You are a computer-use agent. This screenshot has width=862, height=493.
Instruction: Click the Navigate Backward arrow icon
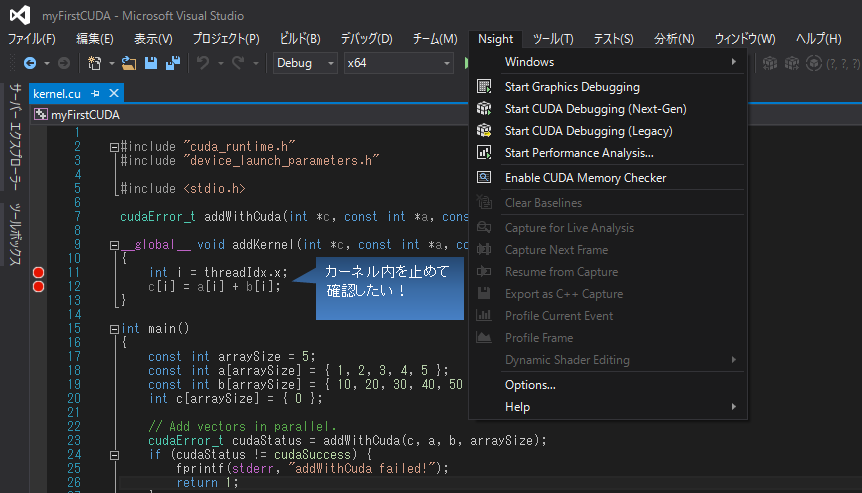(x=30, y=63)
